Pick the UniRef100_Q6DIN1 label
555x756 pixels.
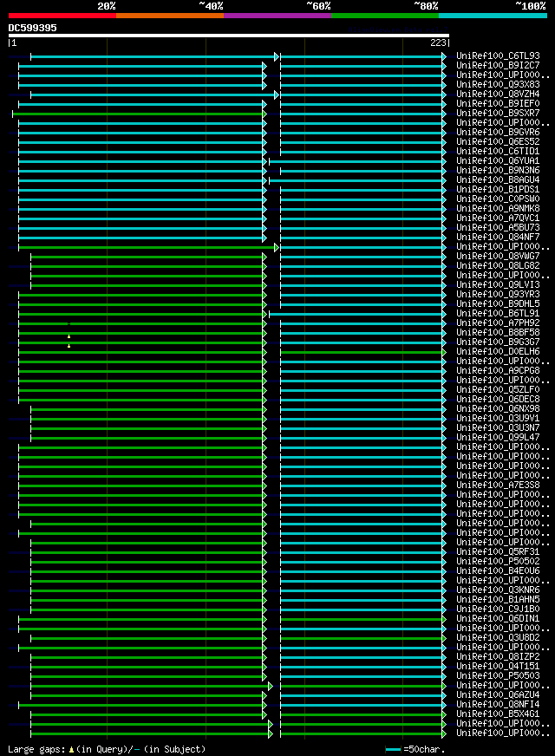click(498, 619)
